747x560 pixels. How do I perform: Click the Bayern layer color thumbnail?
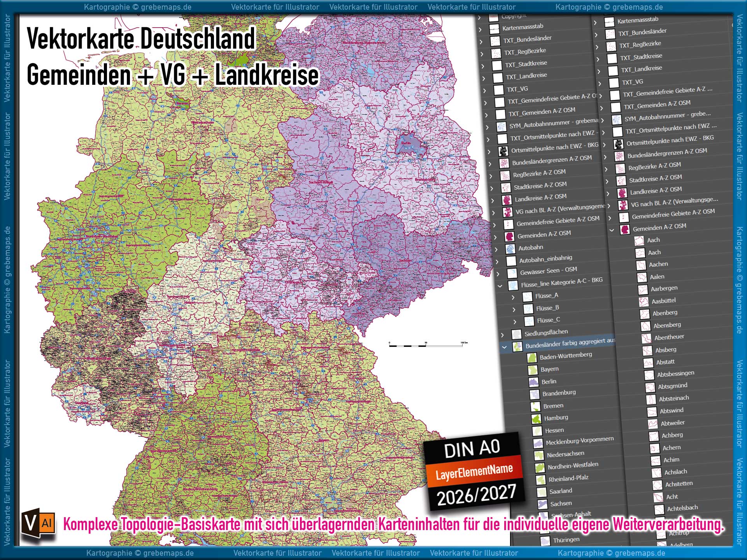click(x=533, y=371)
